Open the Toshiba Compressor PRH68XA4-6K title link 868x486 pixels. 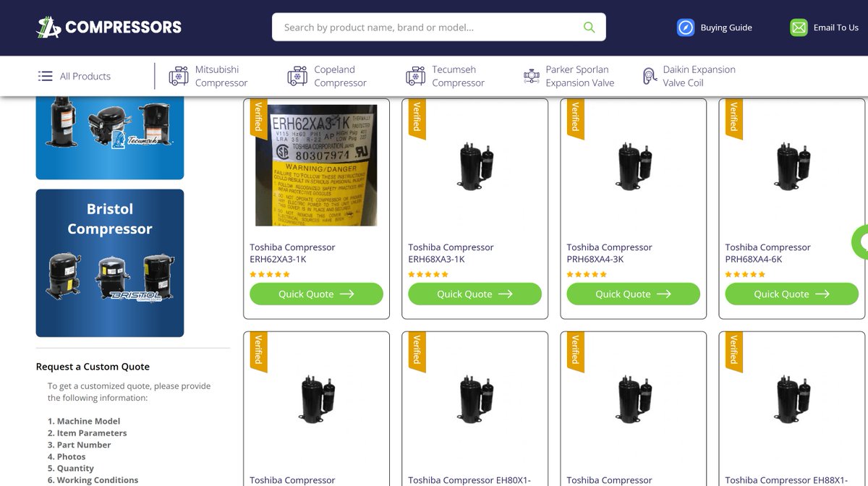pos(767,253)
